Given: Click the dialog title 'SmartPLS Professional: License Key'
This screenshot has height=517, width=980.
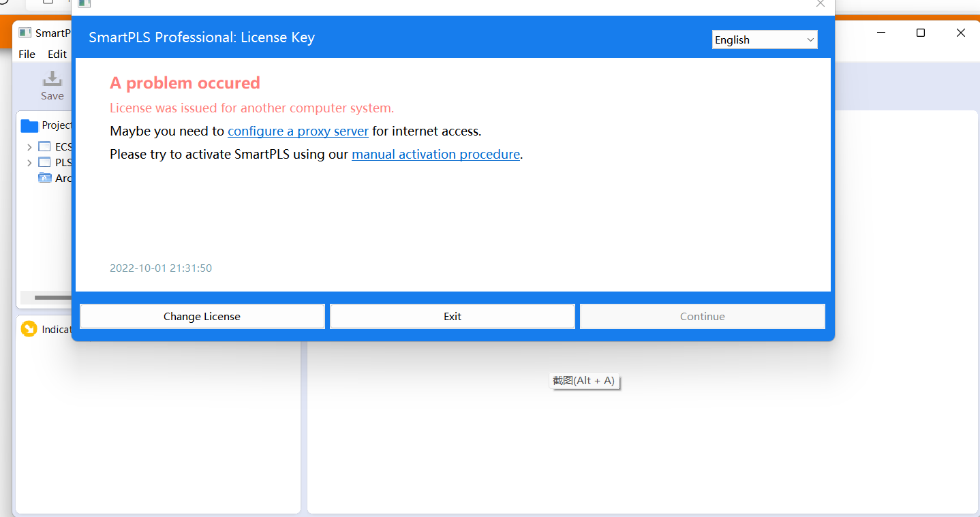Looking at the screenshot, I should (x=202, y=37).
